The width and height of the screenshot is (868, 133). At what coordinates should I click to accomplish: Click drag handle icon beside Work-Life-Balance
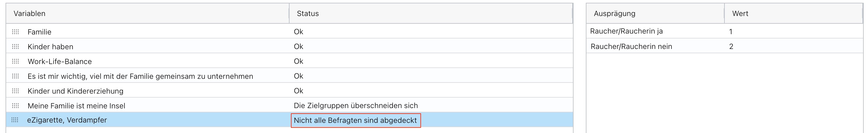point(15,62)
